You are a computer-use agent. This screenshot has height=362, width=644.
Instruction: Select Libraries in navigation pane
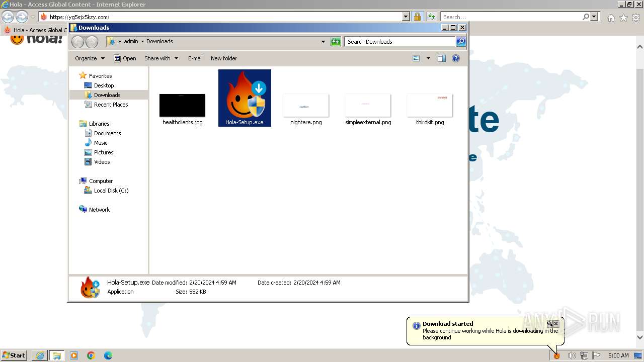pos(99,124)
